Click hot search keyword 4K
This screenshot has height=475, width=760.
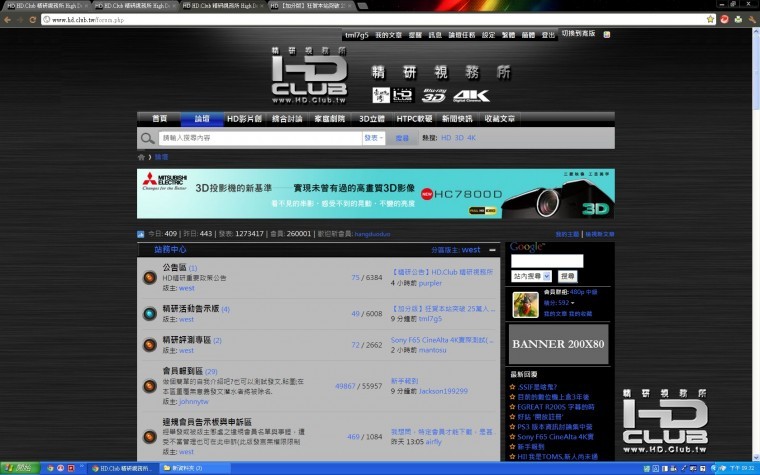click(472, 138)
